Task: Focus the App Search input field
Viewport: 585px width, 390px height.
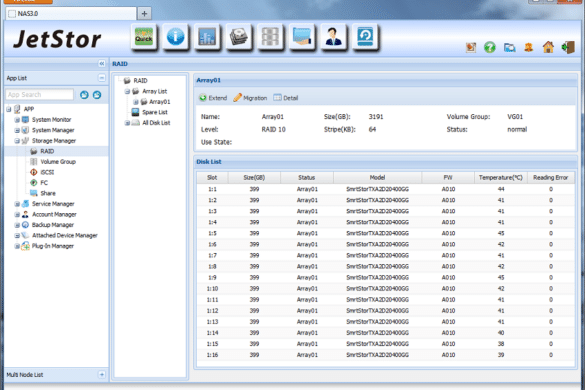Action: pos(40,95)
